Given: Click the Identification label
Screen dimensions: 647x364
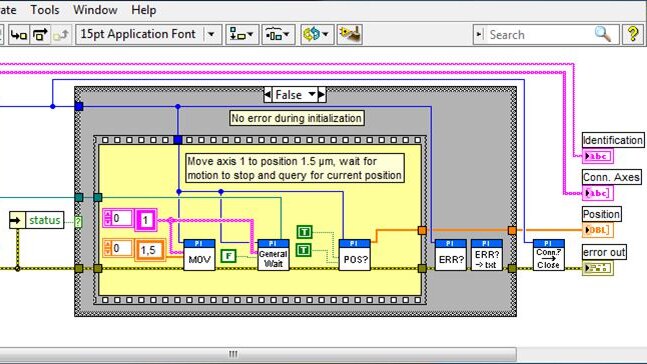Looking at the screenshot, I should point(612,140).
